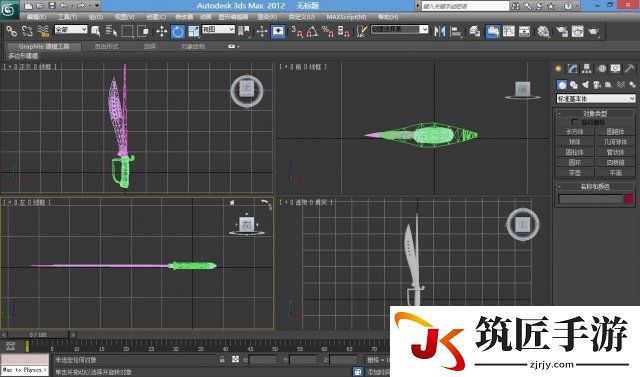
Task: Open the Modify command panel tab
Action: pyautogui.click(x=572, y=69)
